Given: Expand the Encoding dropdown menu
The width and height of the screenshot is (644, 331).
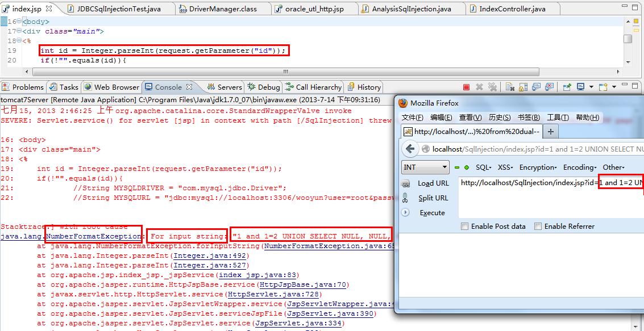Looking at the screenshot, I should click(580, 167).
